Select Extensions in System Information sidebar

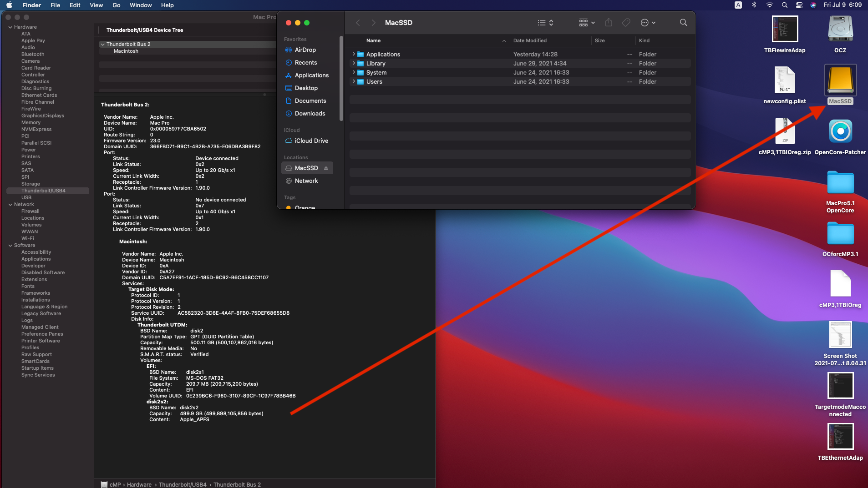[34, 280]
